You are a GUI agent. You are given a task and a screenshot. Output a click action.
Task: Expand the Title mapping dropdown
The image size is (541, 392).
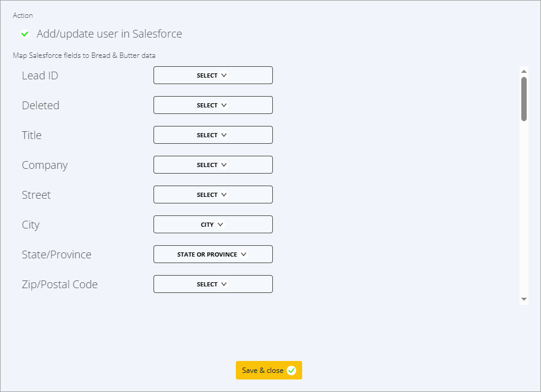tap(213, 135)
